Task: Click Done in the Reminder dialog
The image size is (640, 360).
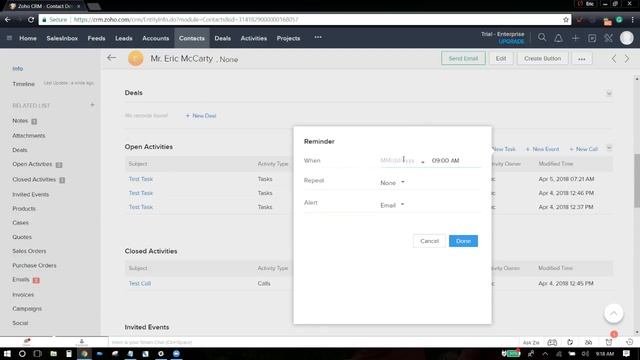Action: [x=463, y=241]
